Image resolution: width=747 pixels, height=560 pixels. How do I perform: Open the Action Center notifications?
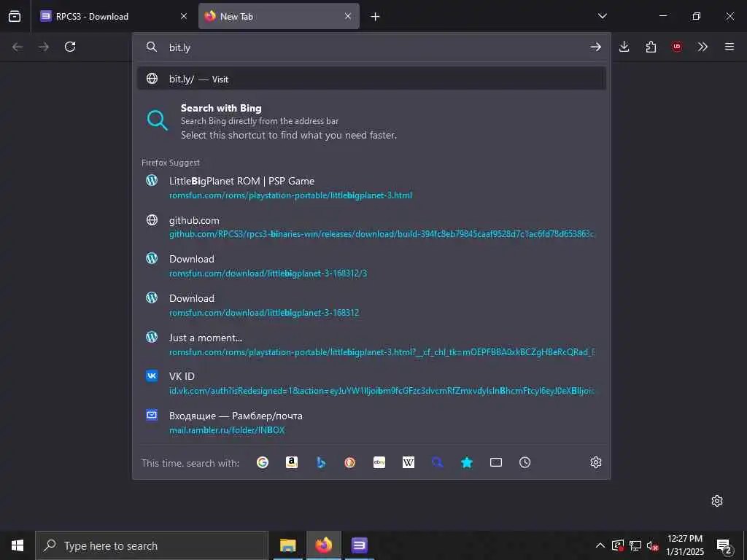tap(724, 545)
